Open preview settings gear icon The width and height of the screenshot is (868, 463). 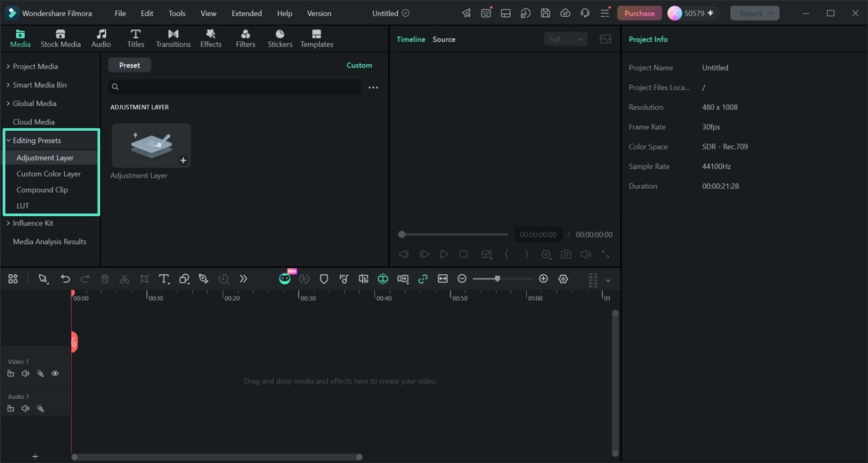[546, 254]
